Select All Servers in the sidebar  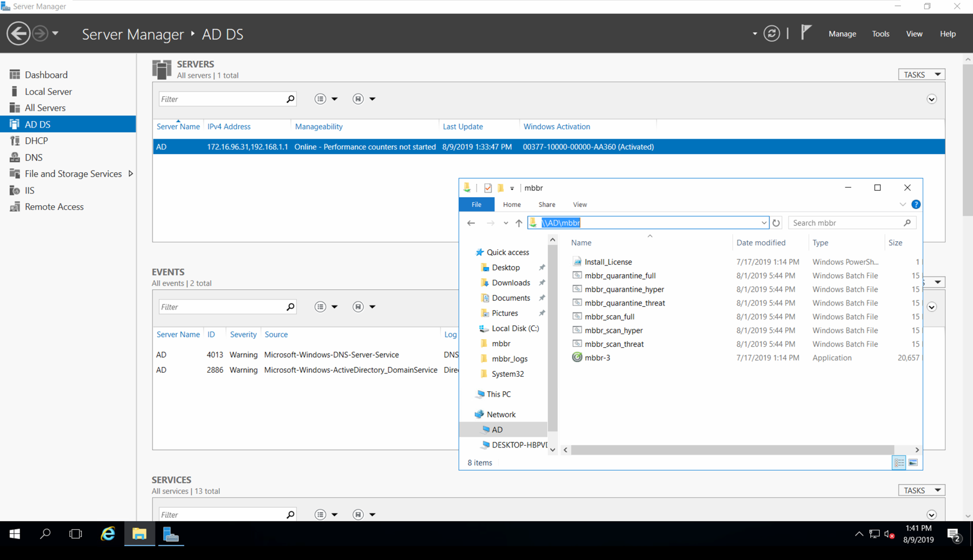click(45, 108)
